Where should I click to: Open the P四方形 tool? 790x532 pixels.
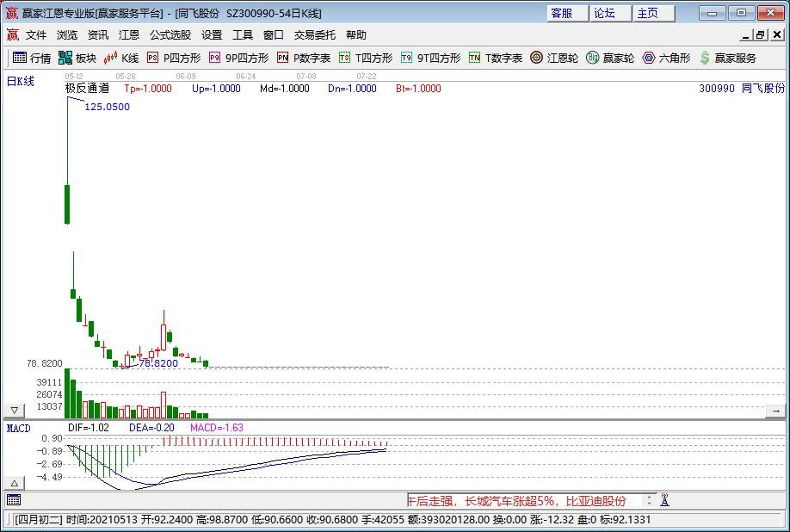click(x=174, y=58)
